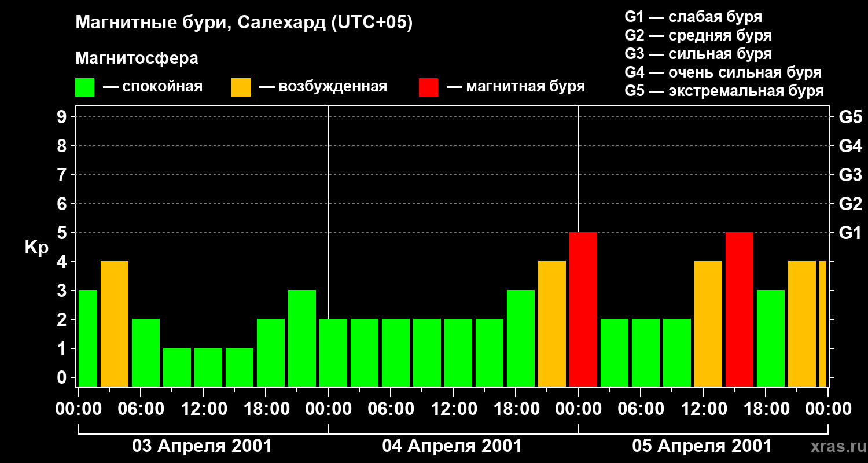Click the 06:00 time label under 05 April

click(641, 409)
